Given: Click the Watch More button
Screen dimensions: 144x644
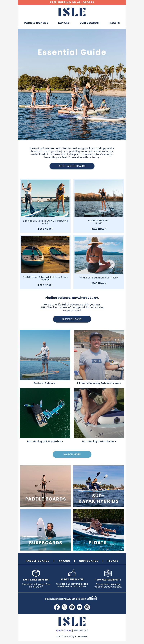Looking at the screenshot, I should pyautogui.click(x=72, y=454).
